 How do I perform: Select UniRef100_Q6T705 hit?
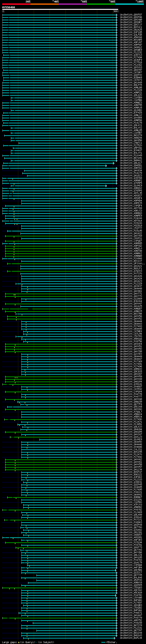131,575
